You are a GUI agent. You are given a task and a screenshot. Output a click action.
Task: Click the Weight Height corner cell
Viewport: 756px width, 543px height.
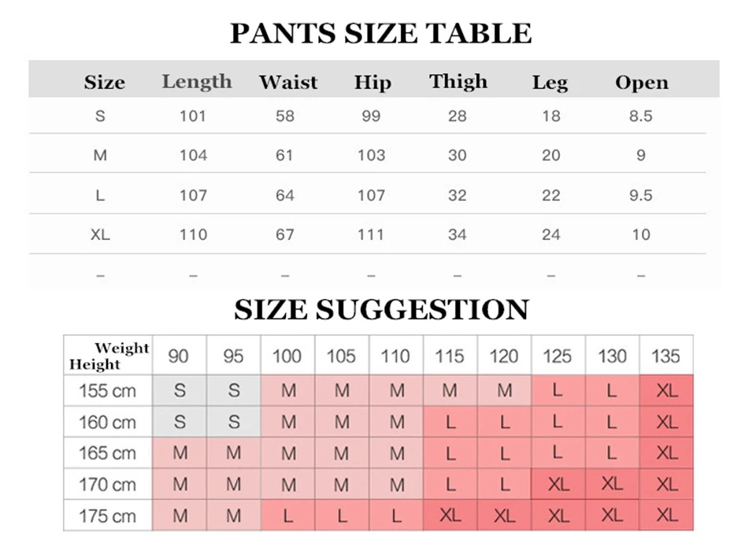[x=108, y=356]
